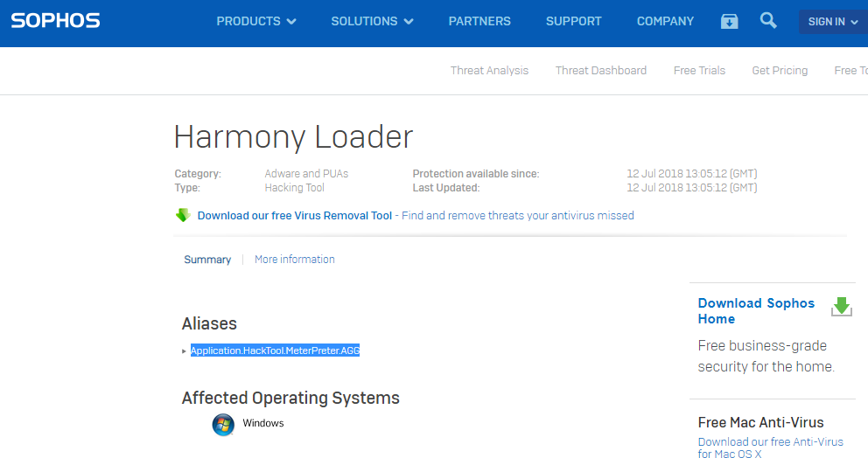
Task: Click the Harmony Loader page title
Action: coord(293,136)
